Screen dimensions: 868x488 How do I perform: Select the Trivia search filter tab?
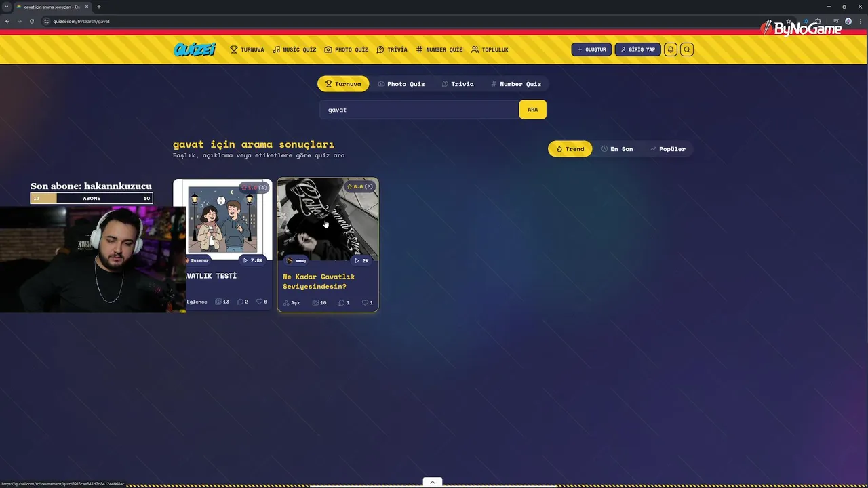point(458,84)
